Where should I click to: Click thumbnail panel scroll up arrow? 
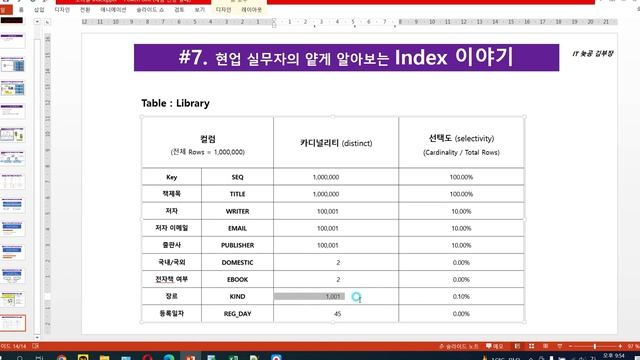click(37, 21)
